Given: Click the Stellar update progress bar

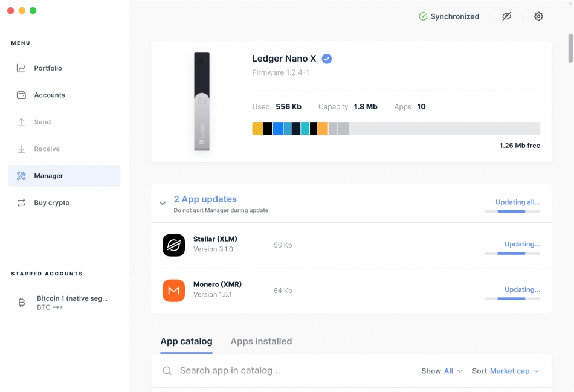Looking at the screenshot, I should [512, 253].
